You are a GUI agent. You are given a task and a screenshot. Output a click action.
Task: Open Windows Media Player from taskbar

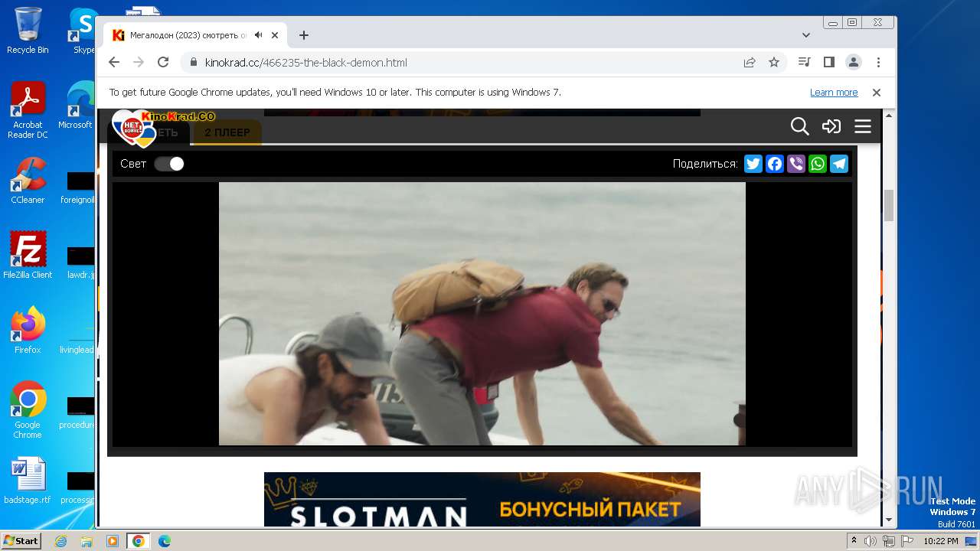tap(113, 541)
